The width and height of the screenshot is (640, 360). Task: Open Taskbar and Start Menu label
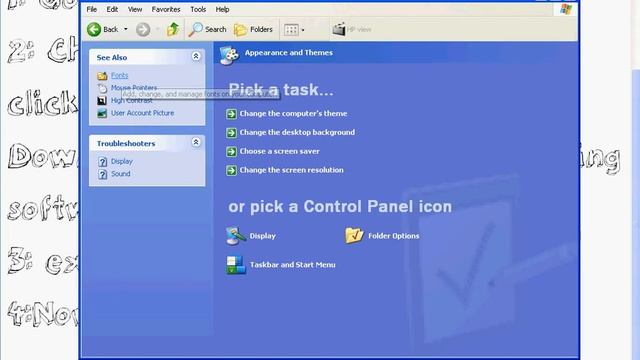coord(293,264)
